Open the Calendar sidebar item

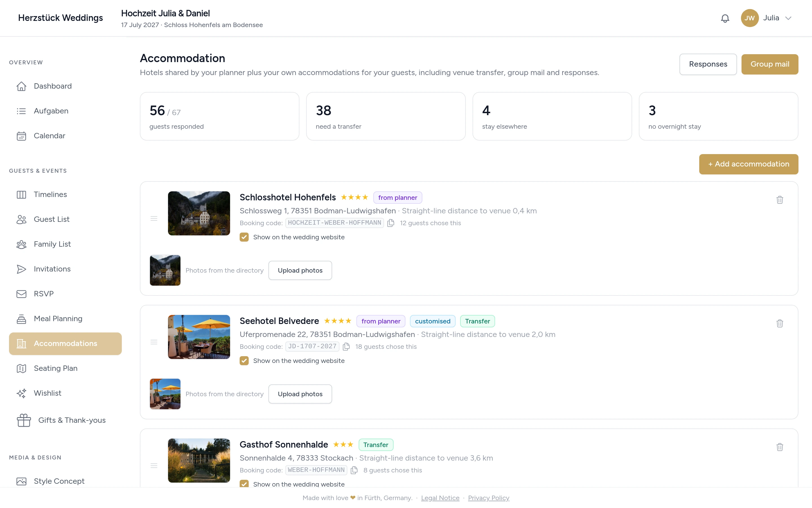(x=65, y=136)
